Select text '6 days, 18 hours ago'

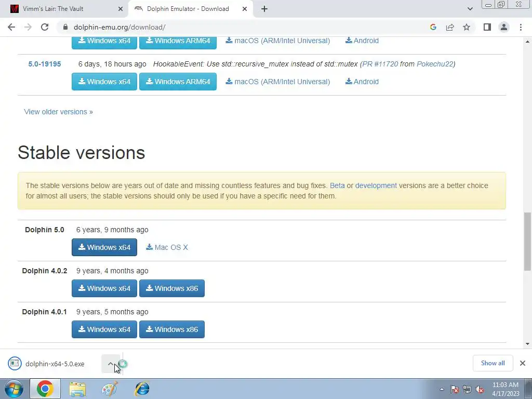(112, 64)
